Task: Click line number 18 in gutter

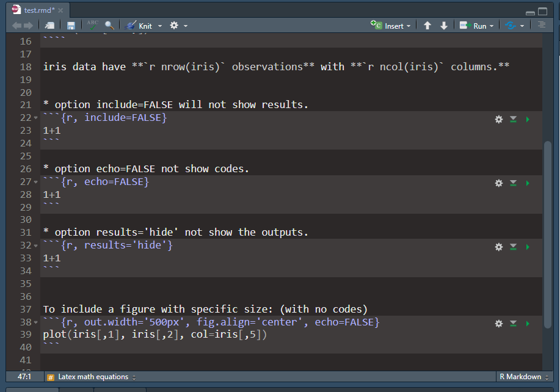Action: (x=26, y=67)
